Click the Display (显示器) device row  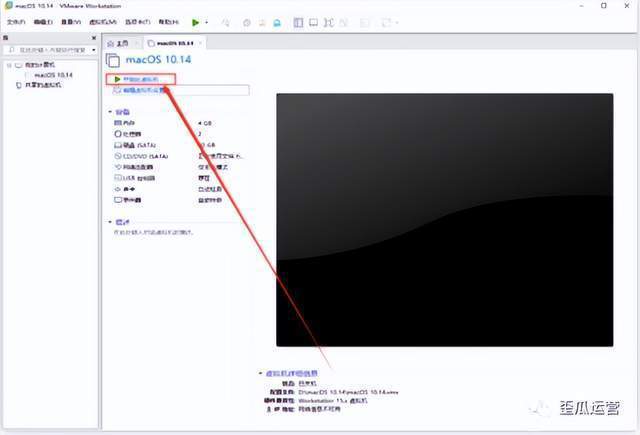coord(180,200)
